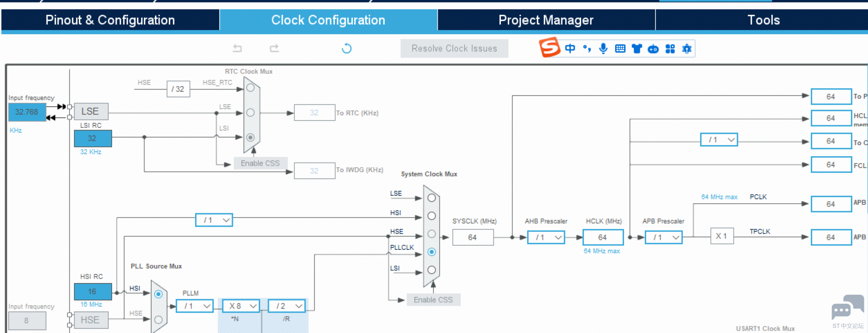Click the X 1 APB timer multiplier box
The height and width of the screenshot is (333, 868).
click(x=722, y=236)
